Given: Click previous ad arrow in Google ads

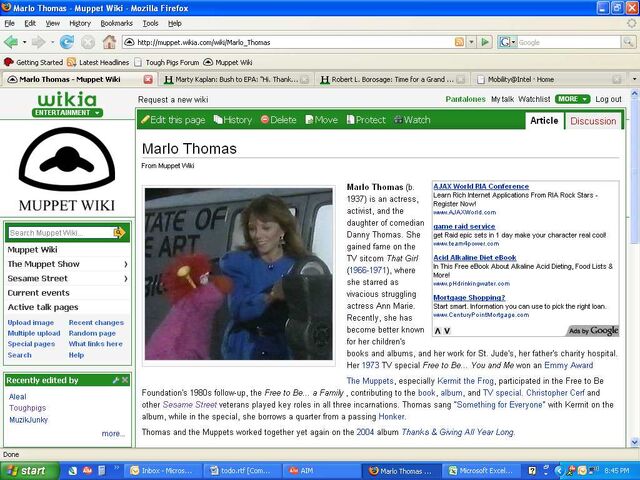Looking at the screenshot, I should point(438,331).
